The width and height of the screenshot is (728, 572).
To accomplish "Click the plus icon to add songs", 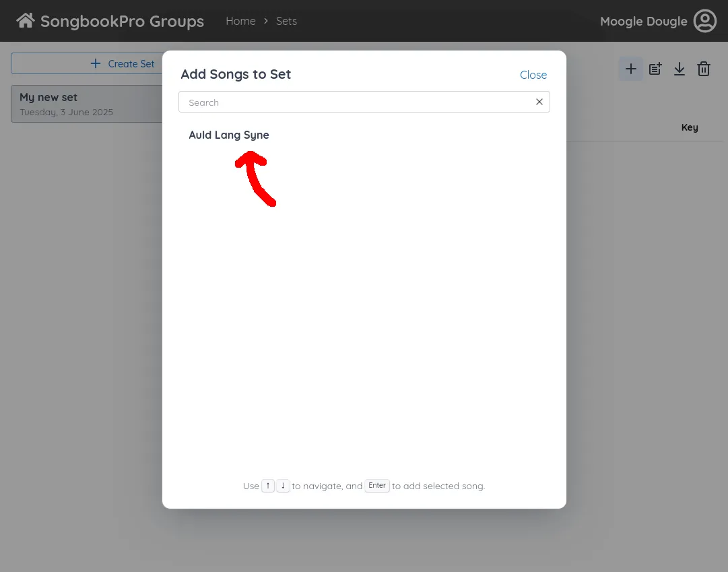I will coord(630,68).
